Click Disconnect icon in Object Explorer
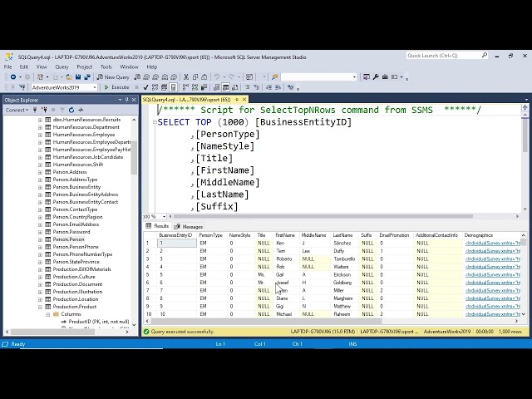Screen dimensions: 532x399 (44, 110)
